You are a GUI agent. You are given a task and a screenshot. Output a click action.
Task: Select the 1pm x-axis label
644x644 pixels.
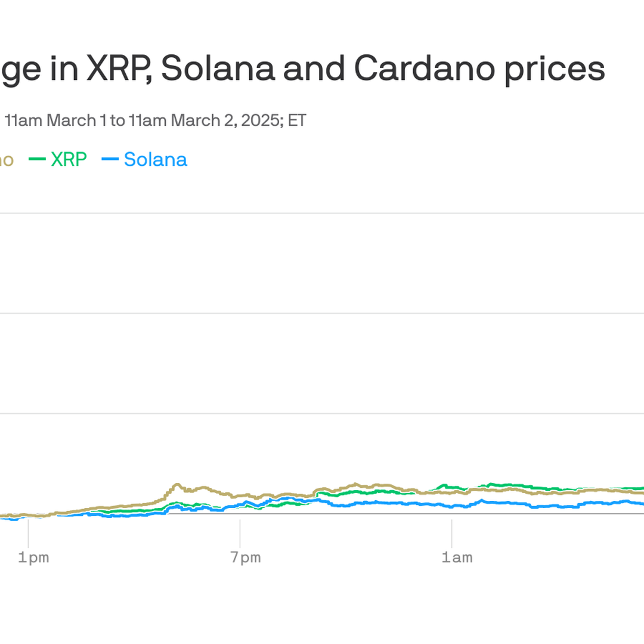pos(33,558)
